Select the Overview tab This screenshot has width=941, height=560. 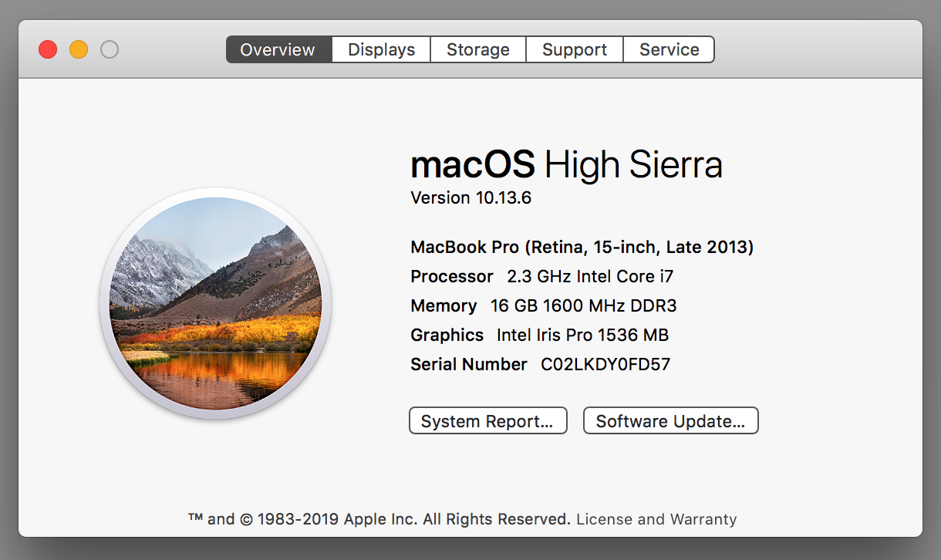[x=278, y=49]
